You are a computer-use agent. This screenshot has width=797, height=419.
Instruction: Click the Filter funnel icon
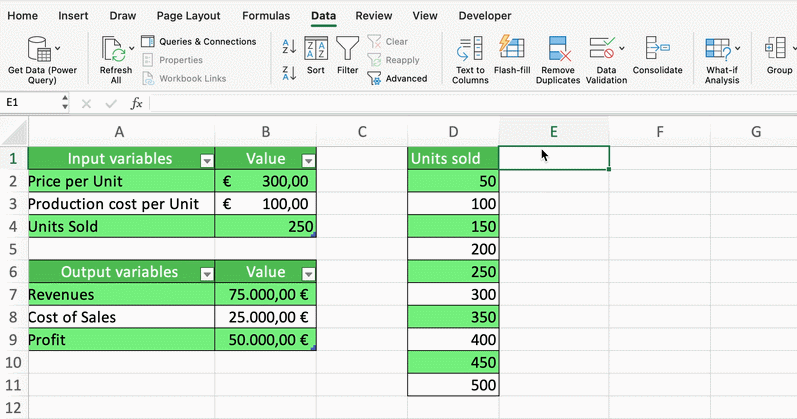[x=347, y=49]
